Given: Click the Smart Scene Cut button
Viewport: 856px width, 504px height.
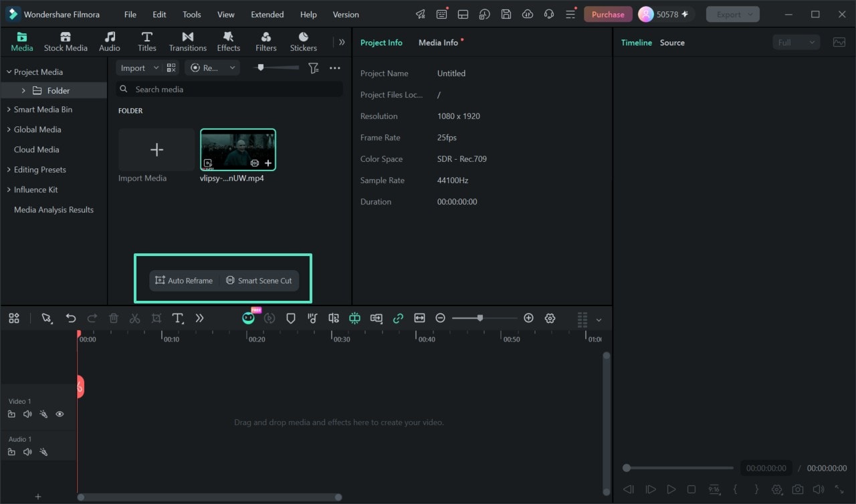Looking at the screenshot, I should (259, 281).
